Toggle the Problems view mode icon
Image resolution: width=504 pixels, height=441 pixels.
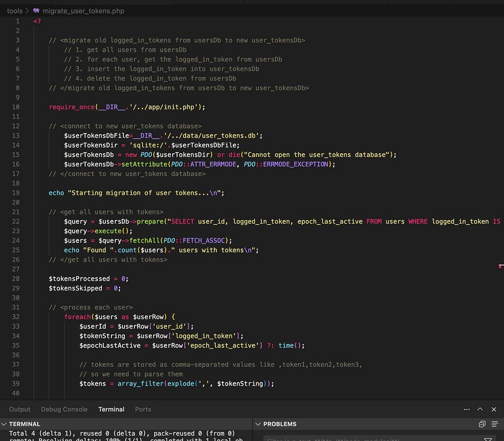[x=494, y=424]
